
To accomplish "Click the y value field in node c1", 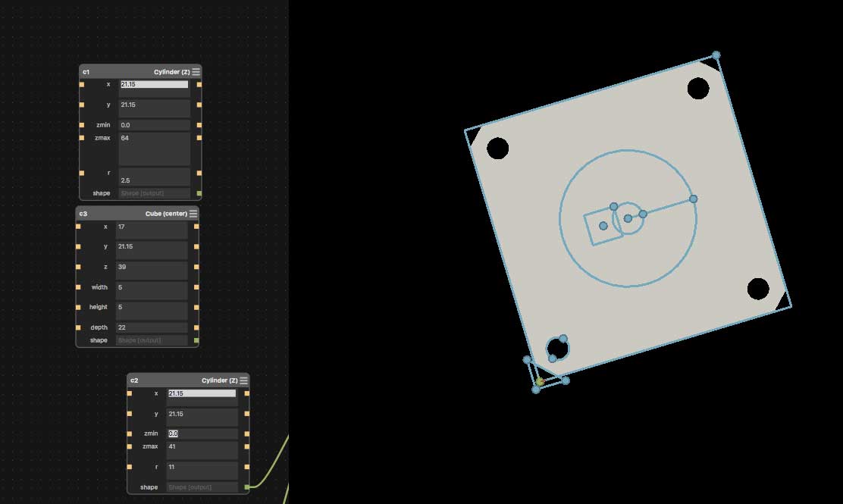I will (x=155, y=108).
